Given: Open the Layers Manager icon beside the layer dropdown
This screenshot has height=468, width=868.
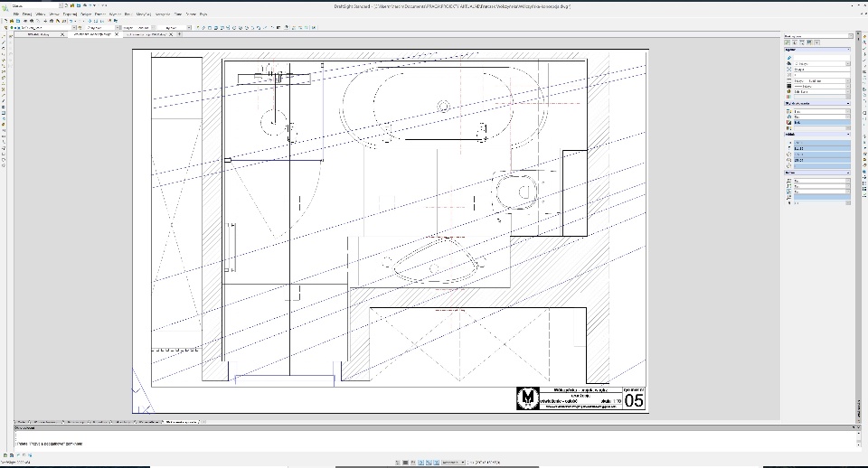Looking at the screenshot, I should click(x=5, y=28).
